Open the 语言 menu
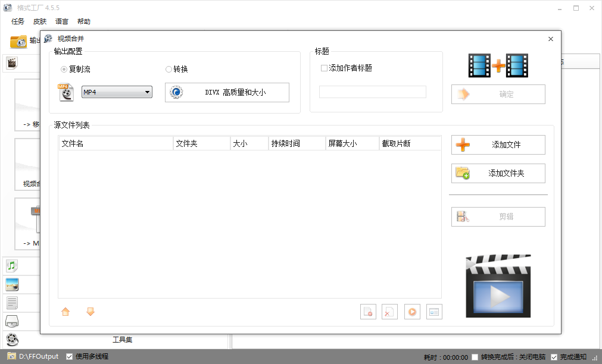 62,21
